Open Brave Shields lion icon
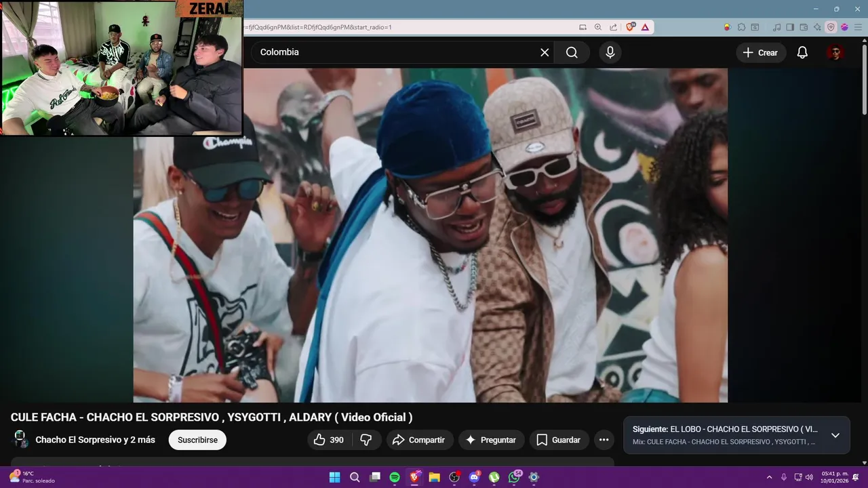The width and height of the screenshot is (868, 488). tap(630, 27)
